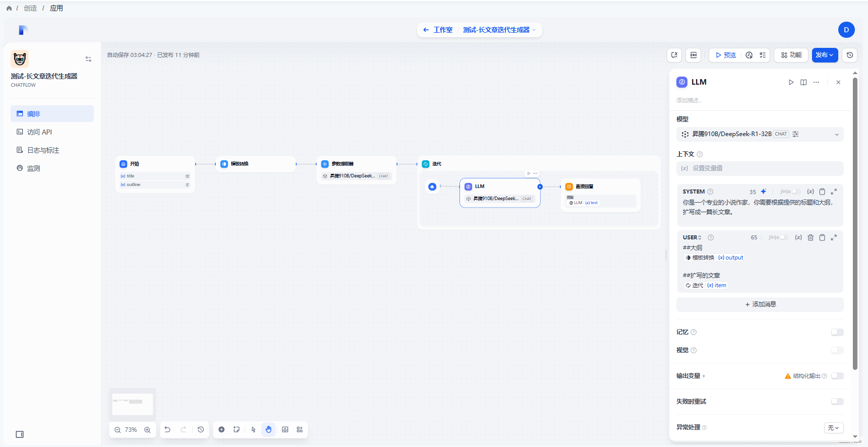Zoom in the workflow canvas

pos(147,430)
